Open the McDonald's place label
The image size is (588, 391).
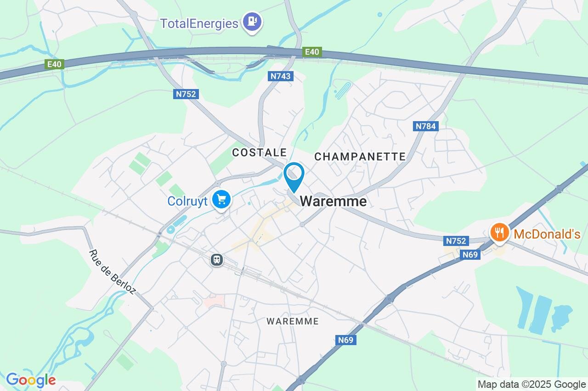click(547, 235)
